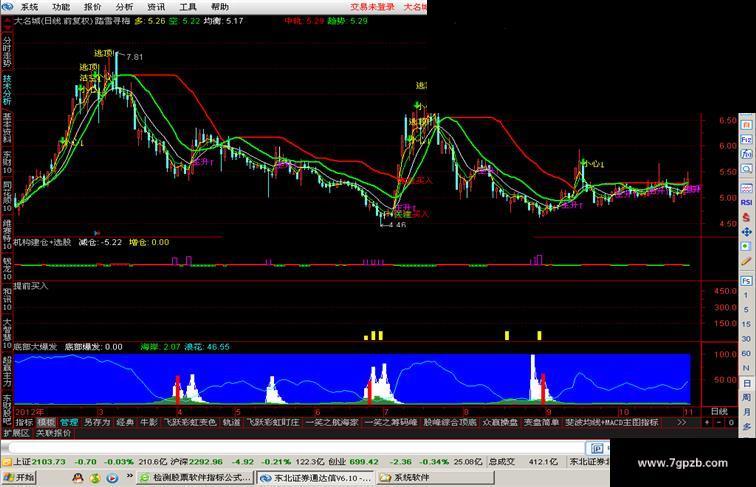Click the 日线 period label below the price axis

[x=719, y=411]
